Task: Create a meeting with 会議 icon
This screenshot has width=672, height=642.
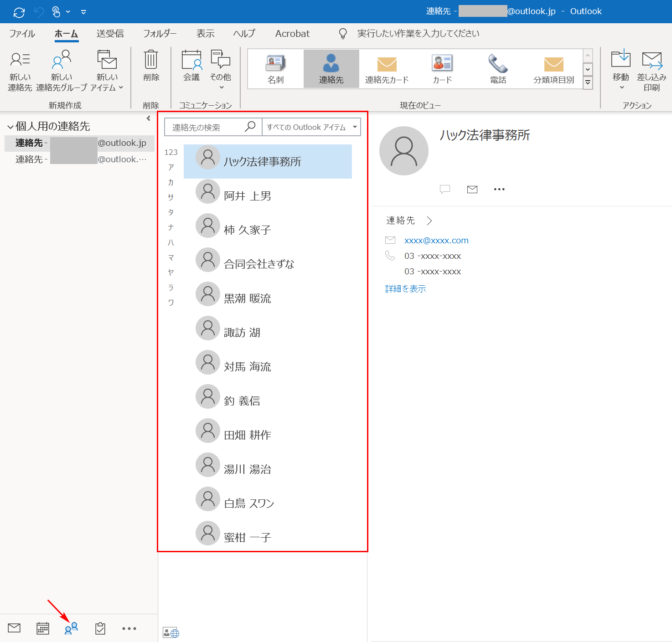Action: click(x=191, y=67)
